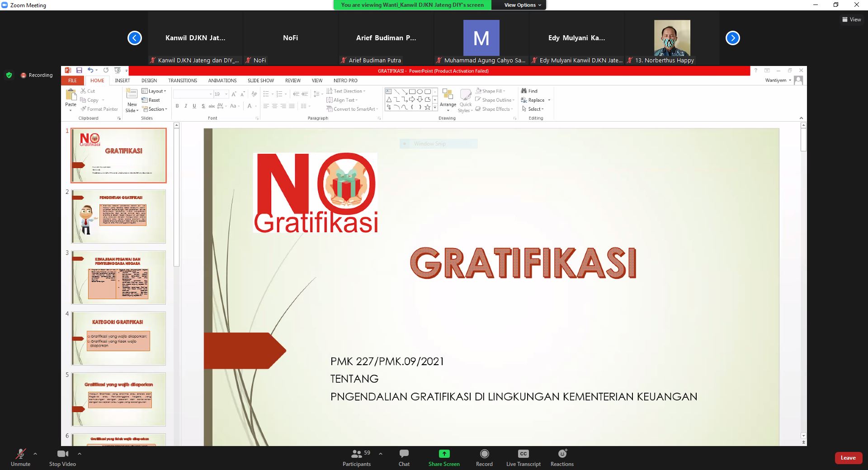Show previous participants with left arrow

[x=135, y=38]
